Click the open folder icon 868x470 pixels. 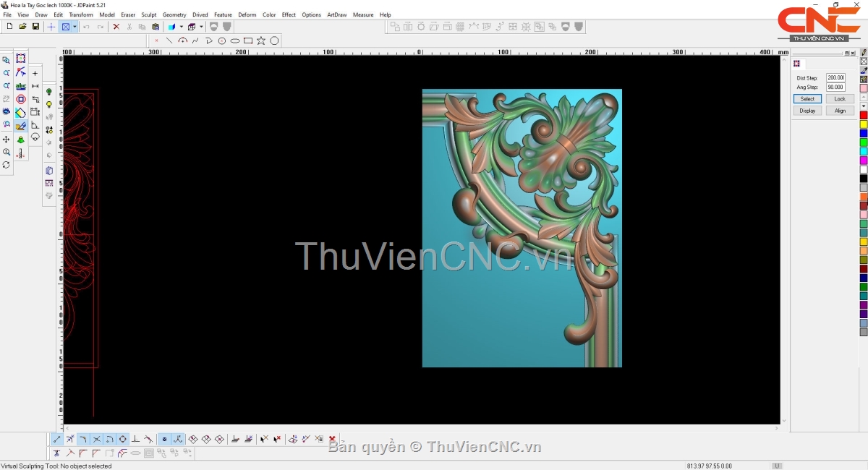[22, 27]
